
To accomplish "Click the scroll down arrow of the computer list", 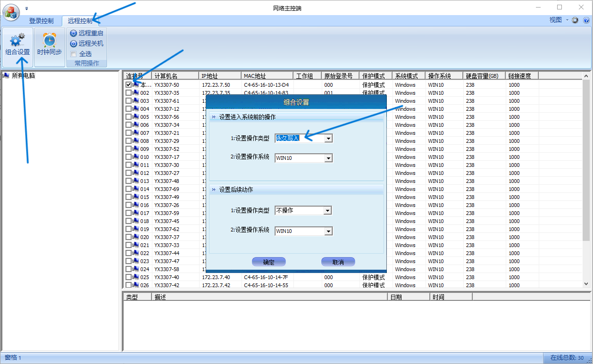I will point(587,283).
